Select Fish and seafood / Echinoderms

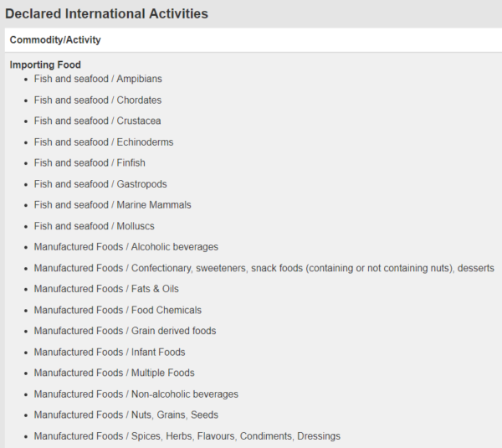coord(104,142)
